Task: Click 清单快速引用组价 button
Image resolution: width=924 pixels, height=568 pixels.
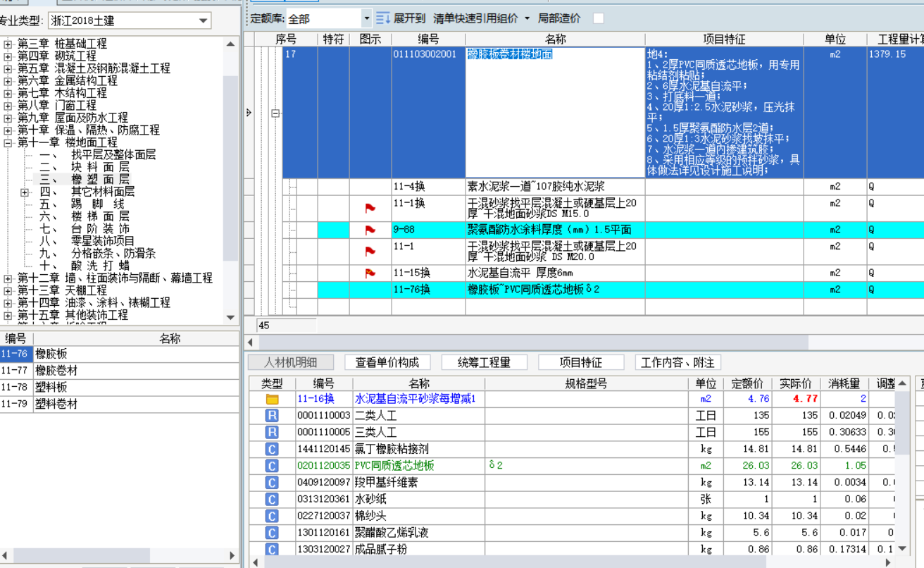Action: click(x=475, y=18)
